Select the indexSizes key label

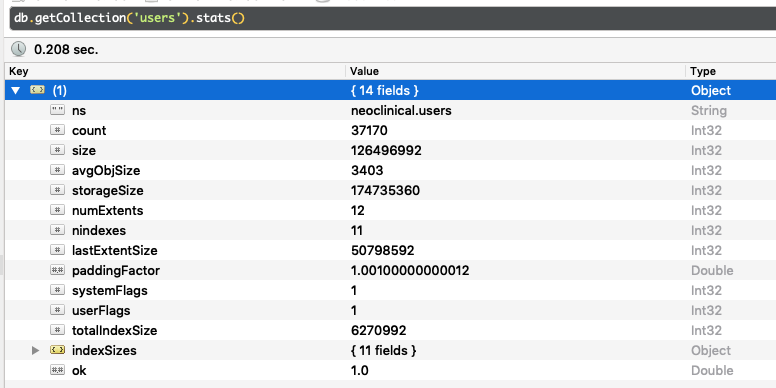(x=104, y=351)
